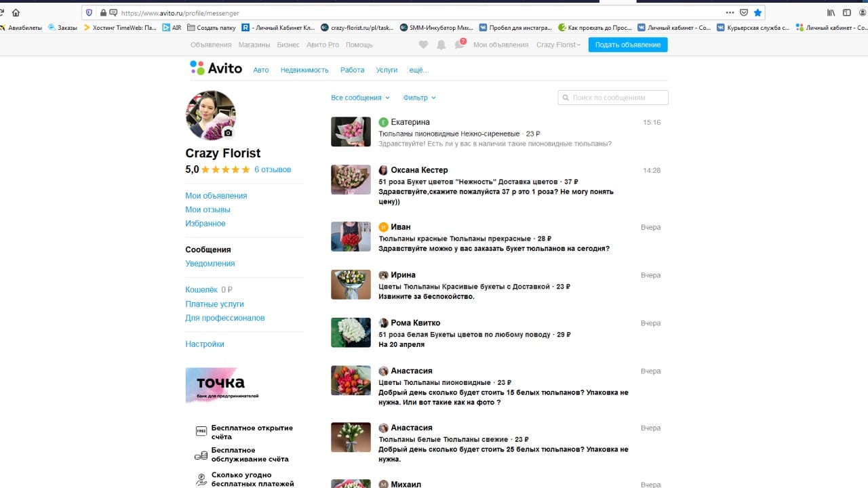
Task: Open 'Авто' category
Action: click(261, 70)
